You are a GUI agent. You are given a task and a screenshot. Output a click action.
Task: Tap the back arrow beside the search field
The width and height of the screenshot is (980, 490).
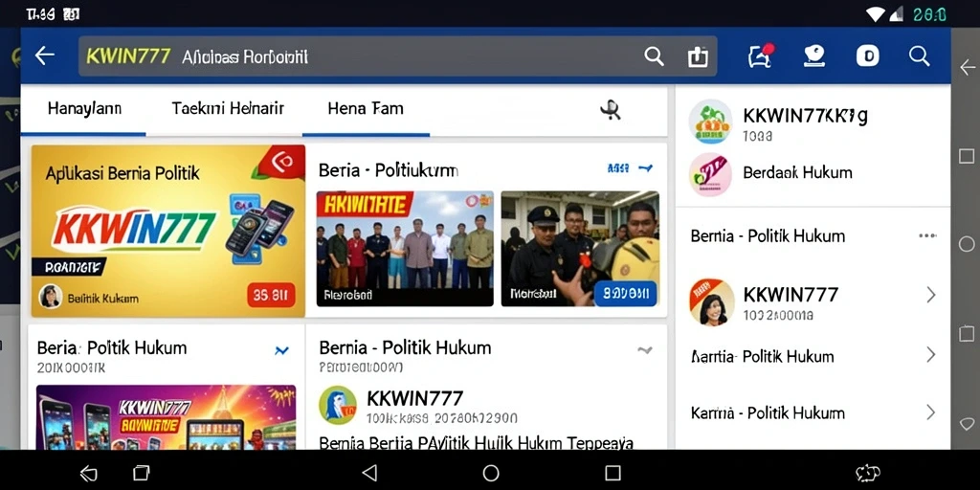pyautogui.click(x=44, y=56)
